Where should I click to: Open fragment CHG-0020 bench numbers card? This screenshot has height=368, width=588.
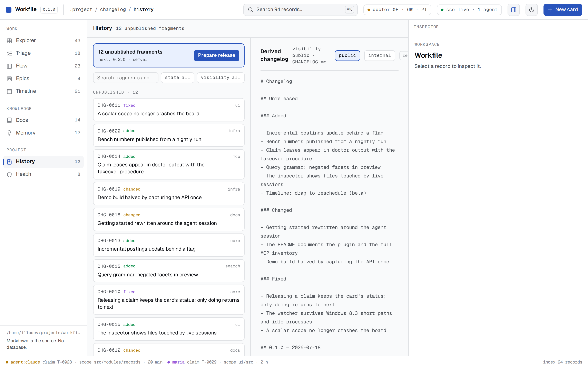169,135
